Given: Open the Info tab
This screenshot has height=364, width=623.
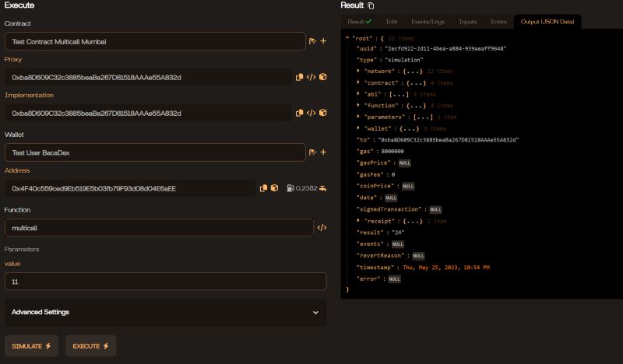Looking at the screenshot, I should click(392, 22).
